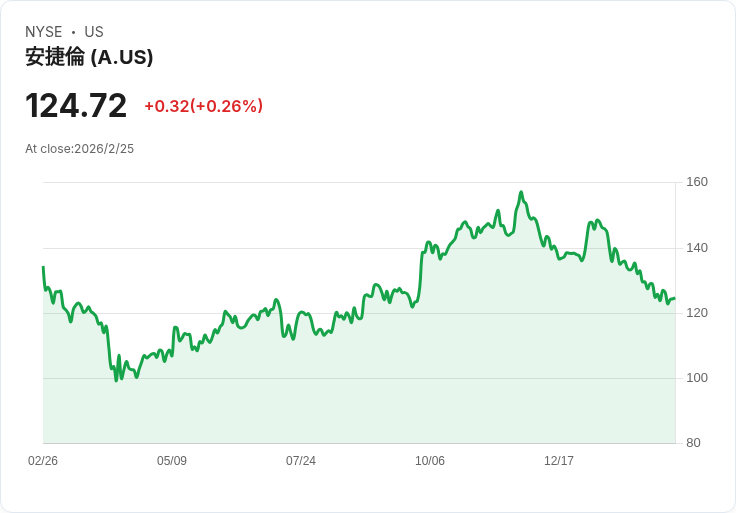Click the rightmost end of the price line
736x513 pixels.
[674, 298]
